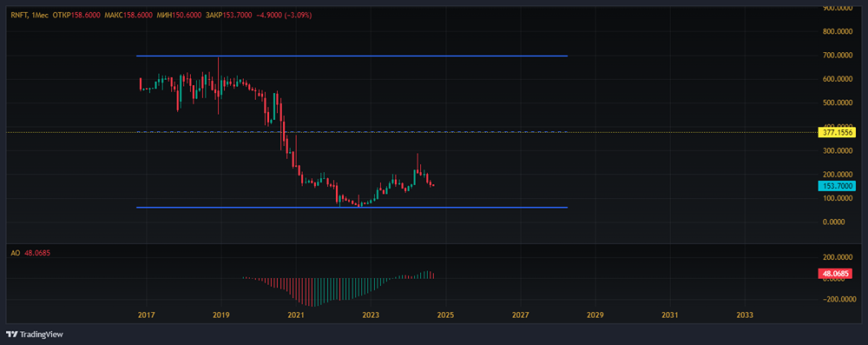This screenshot has width=868, height=345.
Task: Click the 700.0000 price axis label
Action: pos(837,56)
